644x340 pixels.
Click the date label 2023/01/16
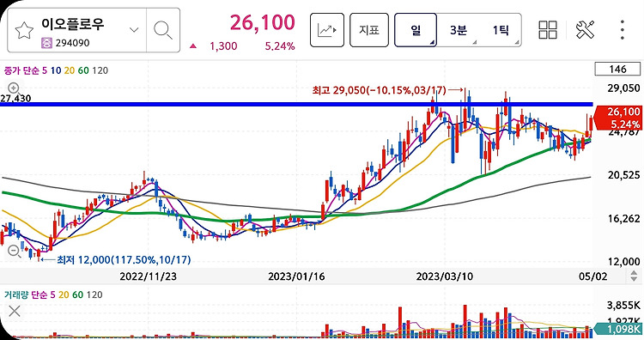coord(296,276)
